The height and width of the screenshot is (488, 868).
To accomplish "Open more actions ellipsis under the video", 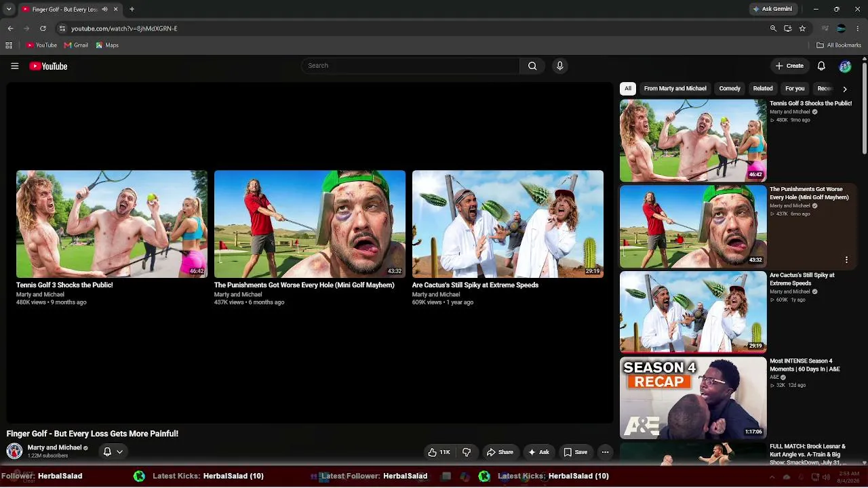I will [x=605, y=452].
